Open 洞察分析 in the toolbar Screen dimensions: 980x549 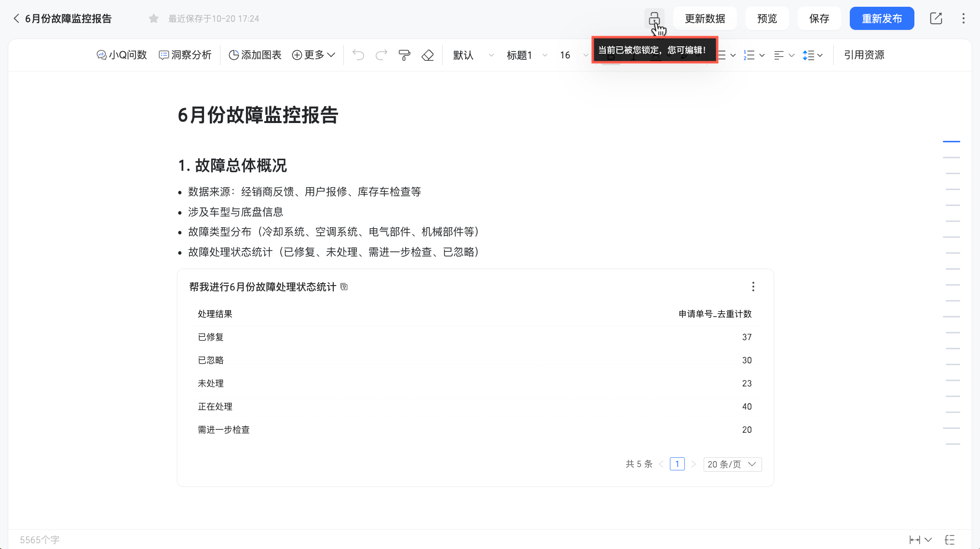185,55
